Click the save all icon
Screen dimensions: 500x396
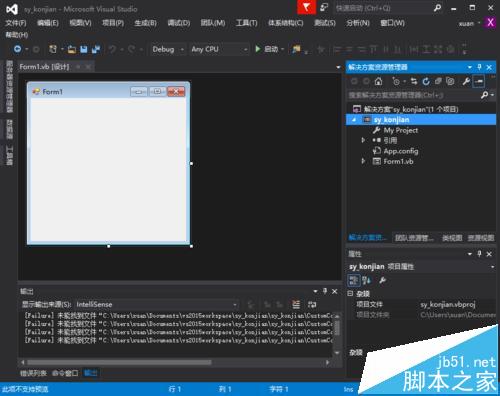(96, 50)
